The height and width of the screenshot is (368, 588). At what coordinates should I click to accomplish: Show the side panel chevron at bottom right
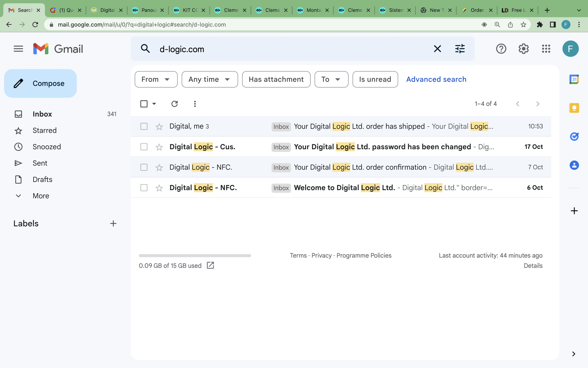(x=574, y=354)
